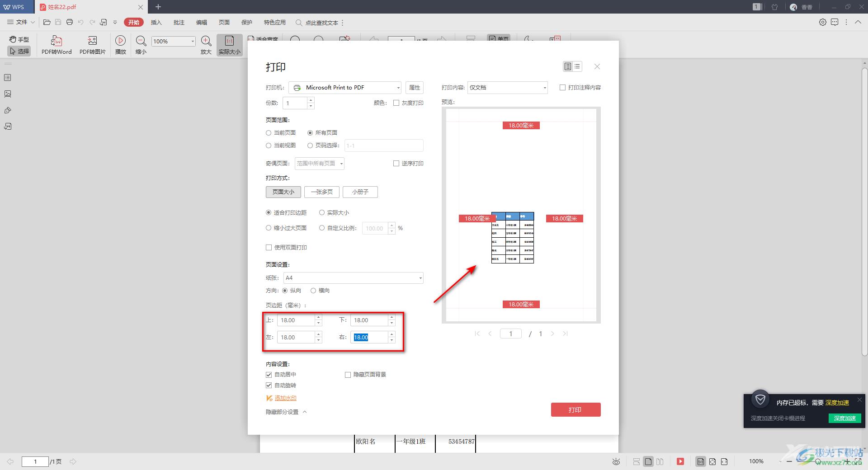
Task: Select 小册子 booklet print mode
Action: point(360,192)
